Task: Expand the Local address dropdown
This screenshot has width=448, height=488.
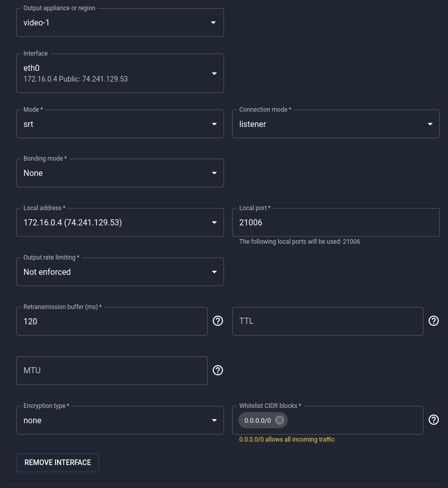Action: [120, 223]
